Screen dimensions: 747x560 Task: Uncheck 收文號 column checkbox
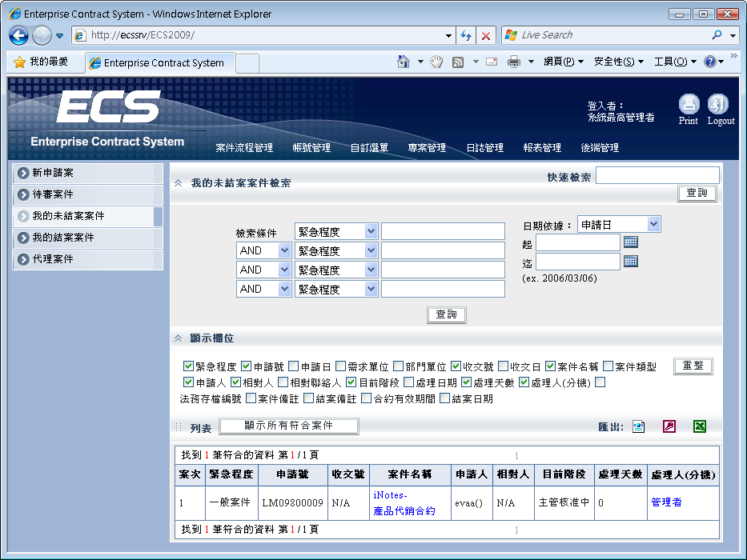tap(456, 366)
